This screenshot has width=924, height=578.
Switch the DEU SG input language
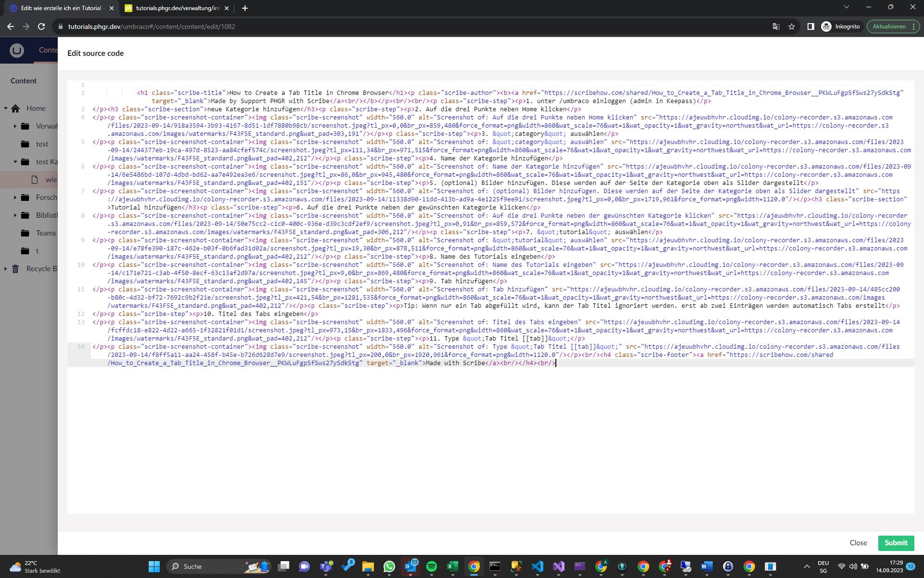(x=823, y=566)
